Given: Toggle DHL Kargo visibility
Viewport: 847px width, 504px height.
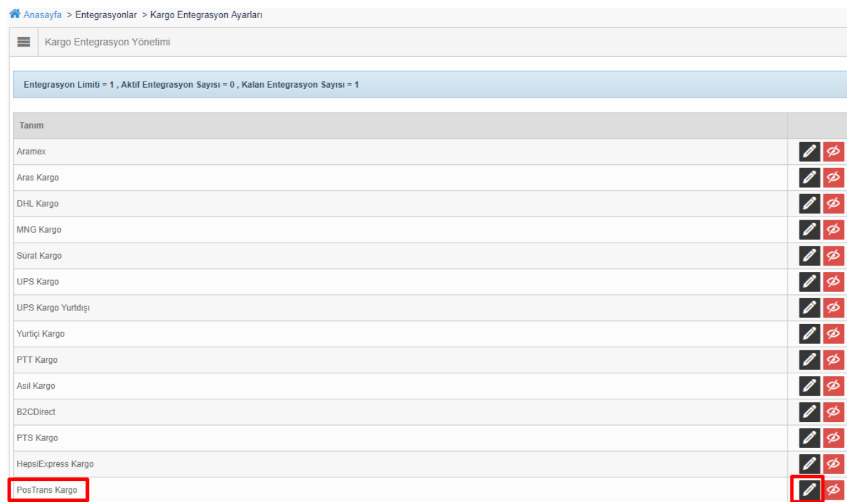Looking at the screenshot, I should pyautogui.click(x=833, y=203).
